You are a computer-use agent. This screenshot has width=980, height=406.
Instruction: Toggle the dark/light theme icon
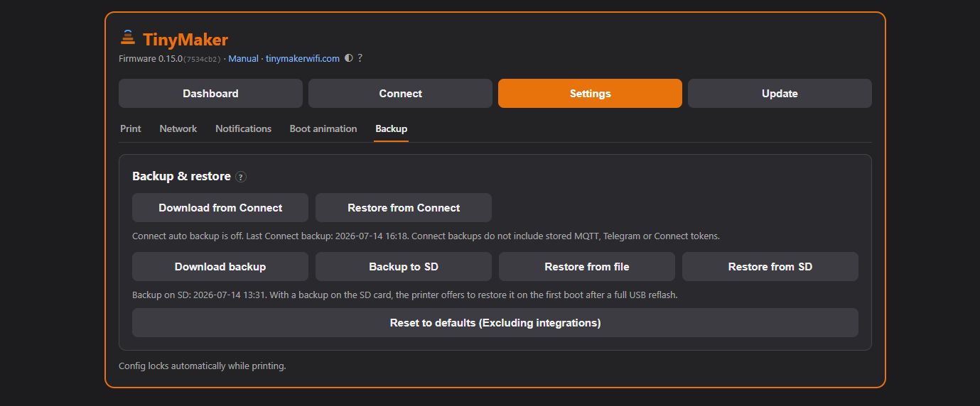pyautogui.click(x=348, y=58)
